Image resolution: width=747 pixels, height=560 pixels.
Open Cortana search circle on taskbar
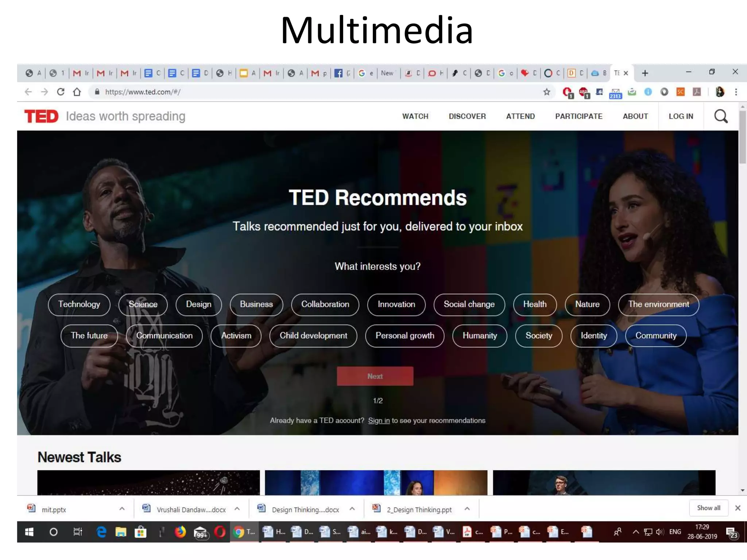[x=53, y=532]
